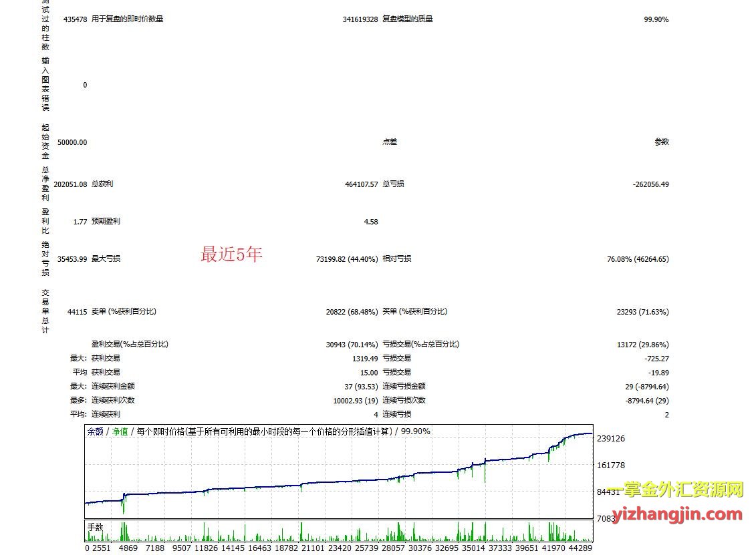
Task: Open the yizhangjin.com watermark link
Action: click(680, 514)
